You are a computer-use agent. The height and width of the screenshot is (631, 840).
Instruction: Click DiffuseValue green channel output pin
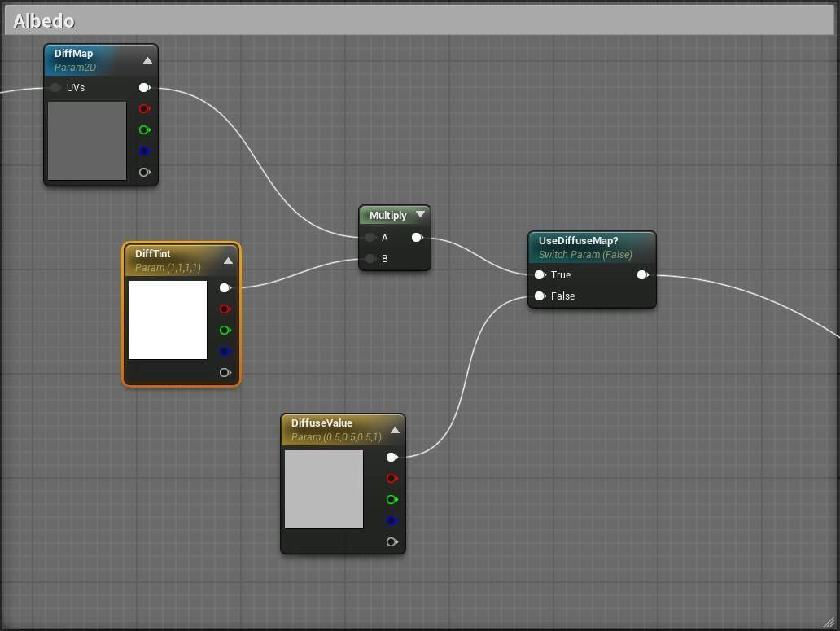point(392,499)
